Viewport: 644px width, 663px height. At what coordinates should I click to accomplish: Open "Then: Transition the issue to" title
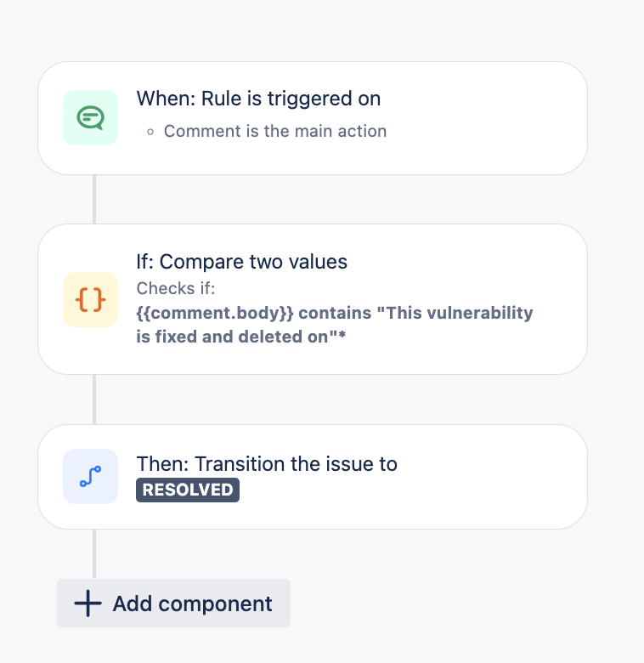267,464
